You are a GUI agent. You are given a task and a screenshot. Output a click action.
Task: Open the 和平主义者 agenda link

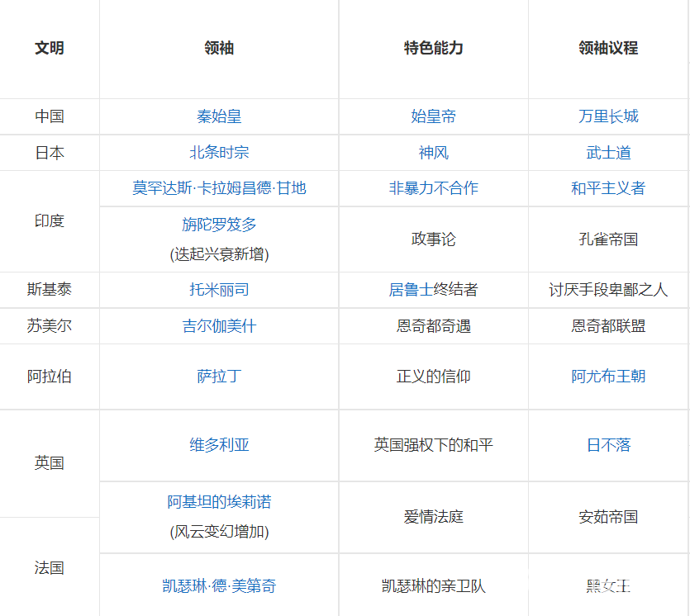click(608, 188)
